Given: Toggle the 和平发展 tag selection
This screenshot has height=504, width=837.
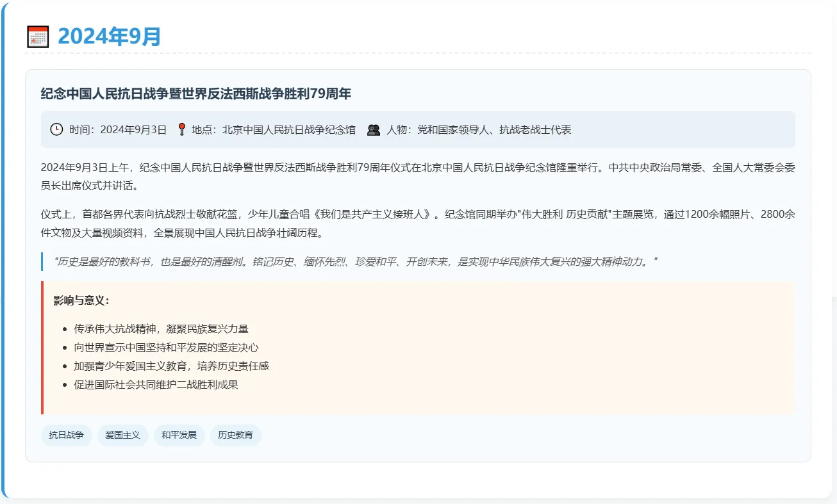Looking at the screenshot, I should pyautogui.click(x=179, y=435).
